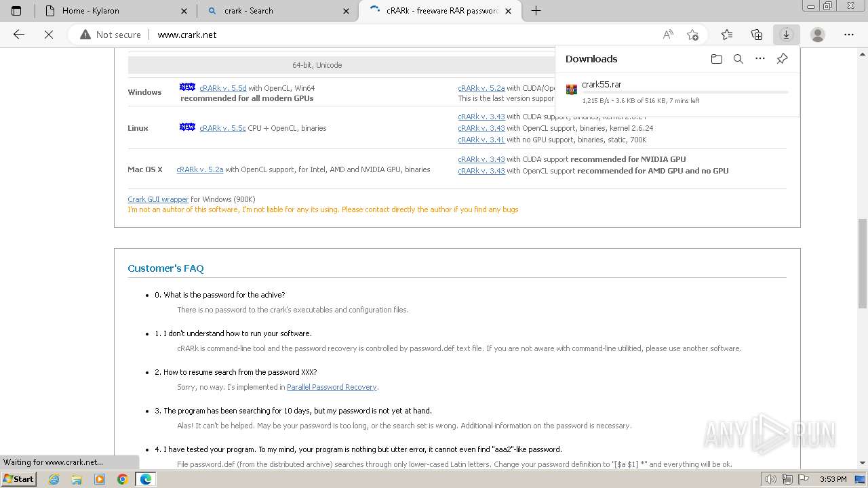The width and height of the screenshot is (868, 488).
Task: Open cRARk v. 5.2a CUDA Windows link
Action: coord(481,88)
